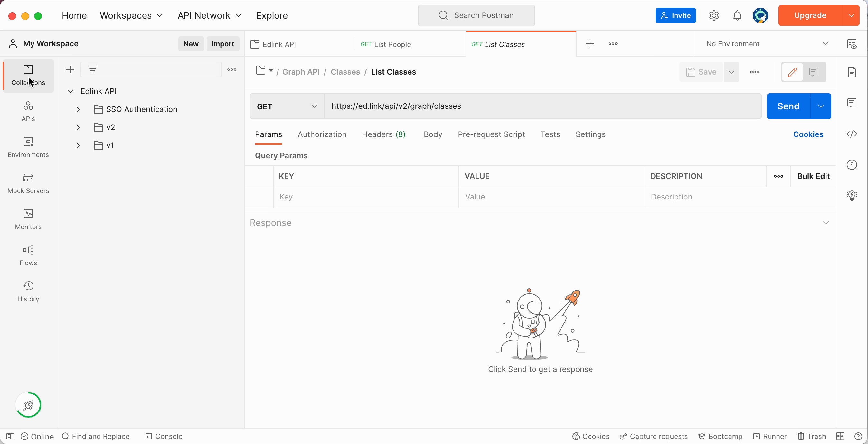
Task: Expand the SSO Authentication folder
Action: point(78,109)
